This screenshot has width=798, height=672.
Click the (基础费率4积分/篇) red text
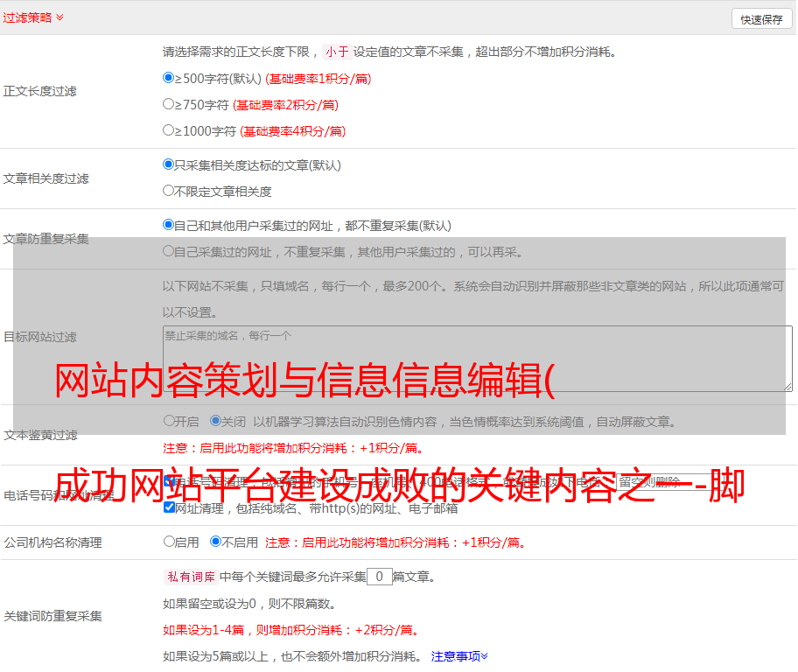click(292, 131)
